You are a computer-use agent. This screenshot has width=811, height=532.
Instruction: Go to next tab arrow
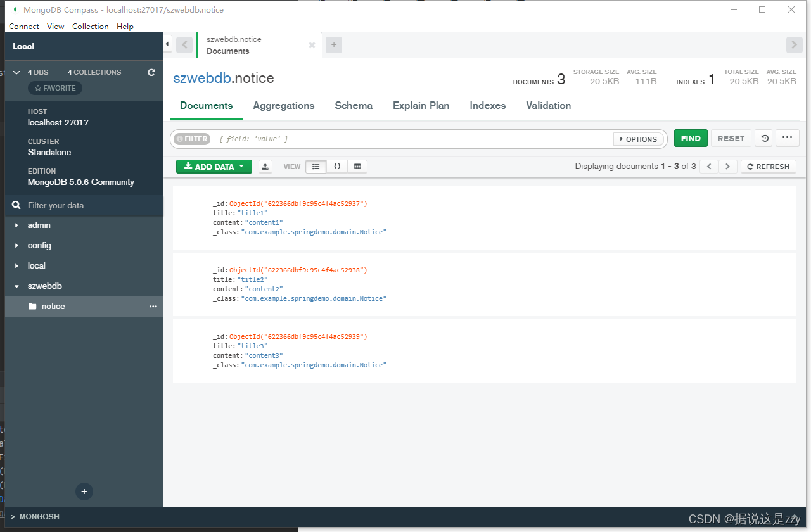[x=795, y=44]
